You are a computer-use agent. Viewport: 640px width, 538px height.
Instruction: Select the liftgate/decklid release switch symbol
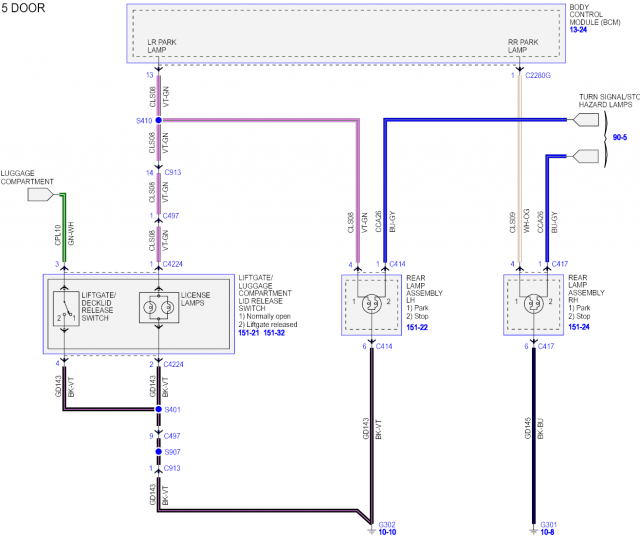pyautogui.click(x=64, y=310)
